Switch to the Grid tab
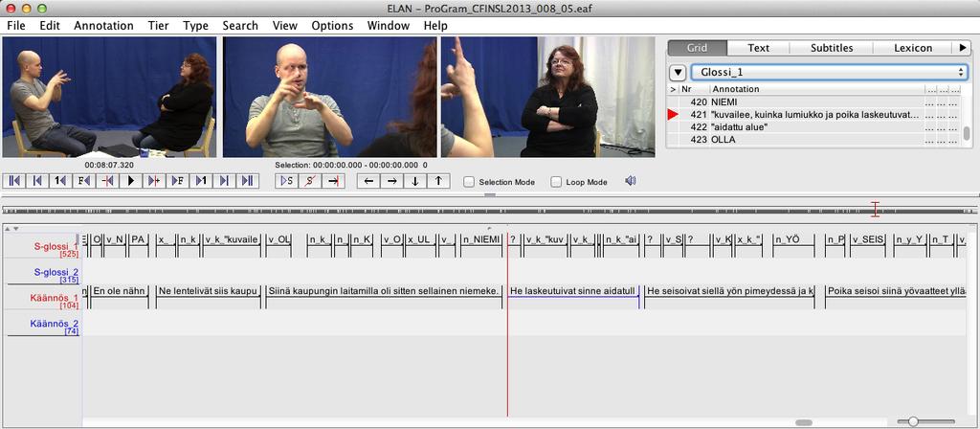 click(697, 48)
